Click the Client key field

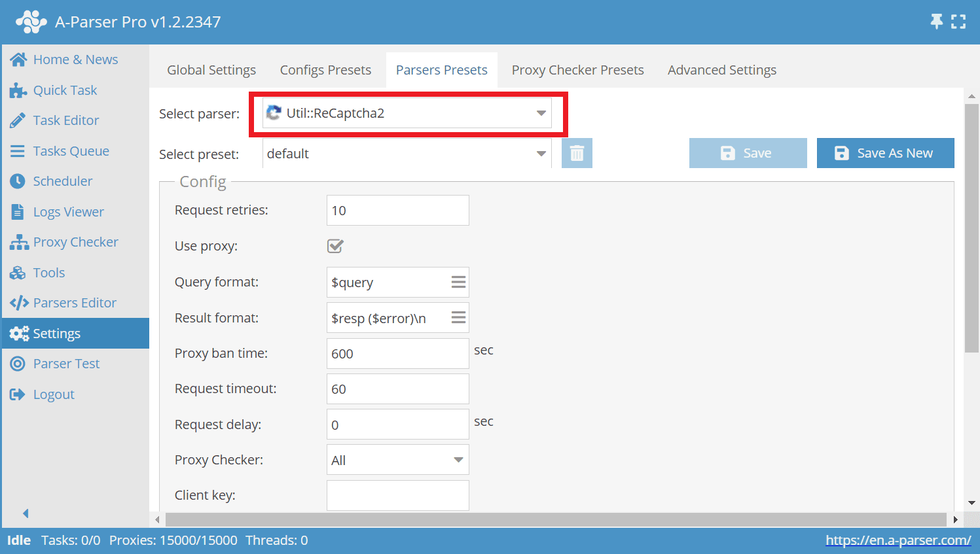(397, 495)
